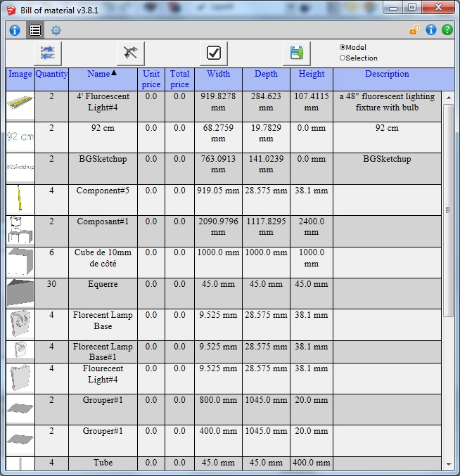This screenshot has width=460, height=476.
Task: Sort by Total price column header
Action: 179,79
